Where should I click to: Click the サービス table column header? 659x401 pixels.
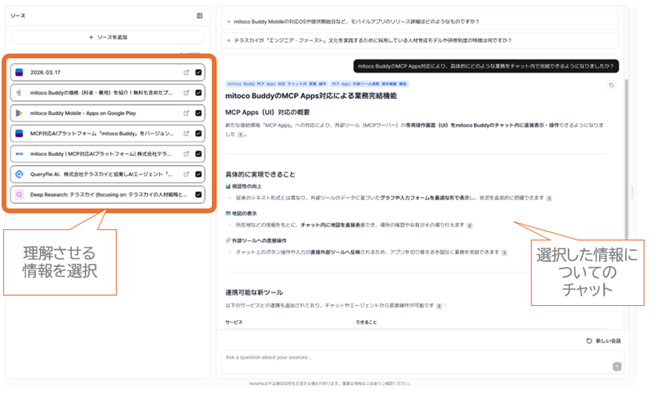coord(234,322)
